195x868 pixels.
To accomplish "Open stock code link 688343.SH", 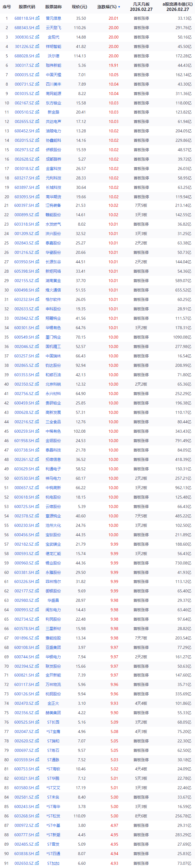I will pos(24,28).
